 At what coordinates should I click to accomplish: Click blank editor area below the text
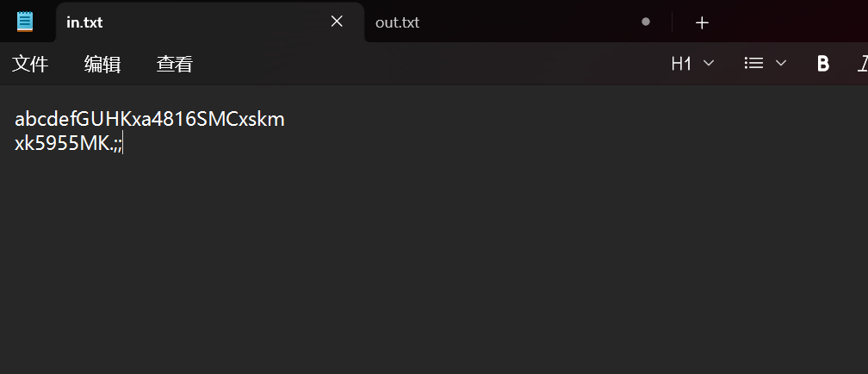(431, 276)
